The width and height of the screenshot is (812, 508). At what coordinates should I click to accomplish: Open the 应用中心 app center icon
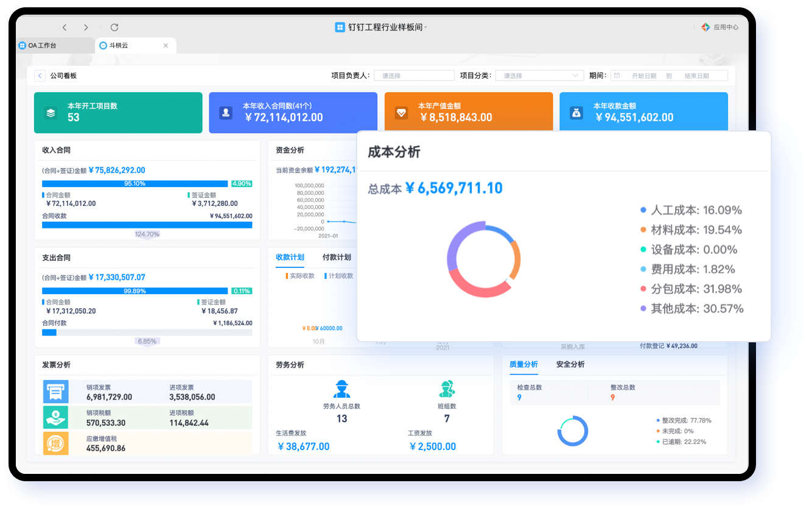[705, 27]
